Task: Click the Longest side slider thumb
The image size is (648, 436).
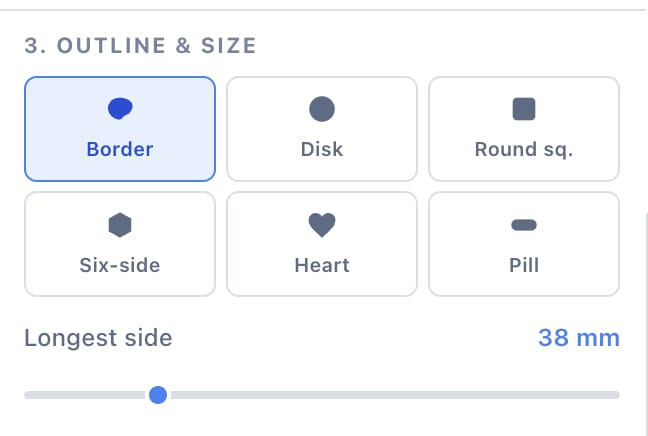Action: point(158,395)
